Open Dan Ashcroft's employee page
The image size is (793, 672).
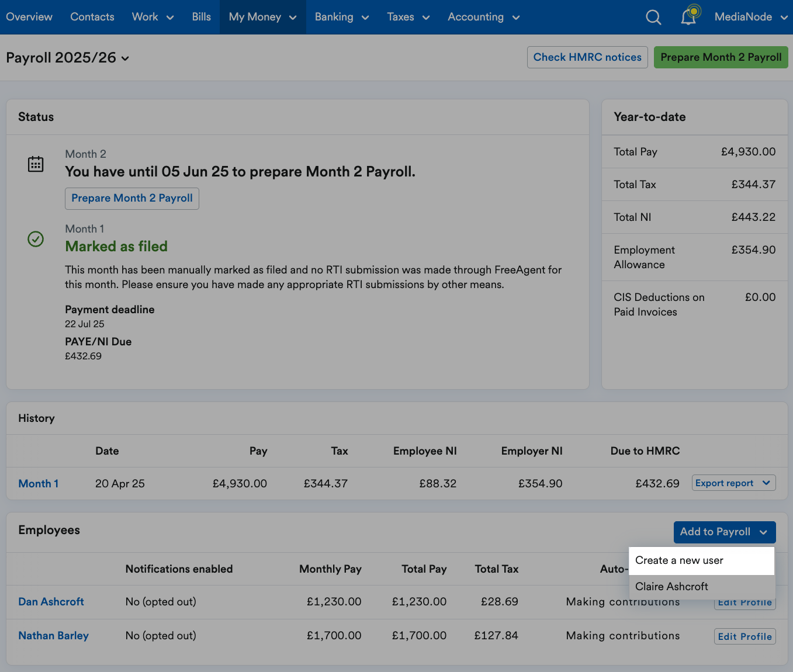pyautogui.click(x=51, y=602)
